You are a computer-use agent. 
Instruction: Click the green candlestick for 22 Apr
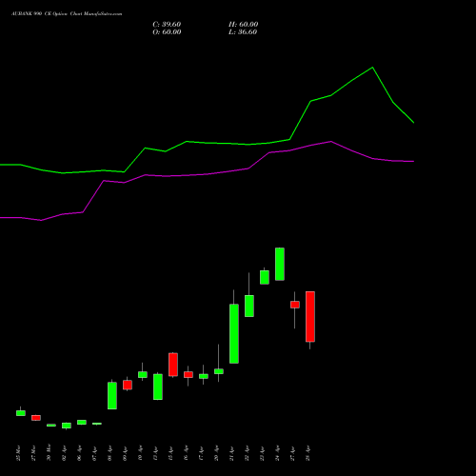coord(249,306)
